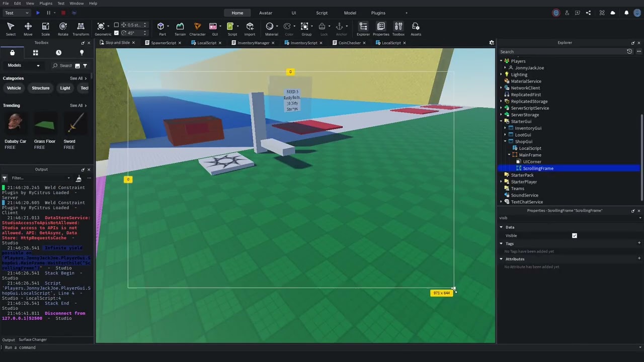The width and height of the screenshot is (644, 362).
Task: Open the notifications bell
Action: coord(626,13)
